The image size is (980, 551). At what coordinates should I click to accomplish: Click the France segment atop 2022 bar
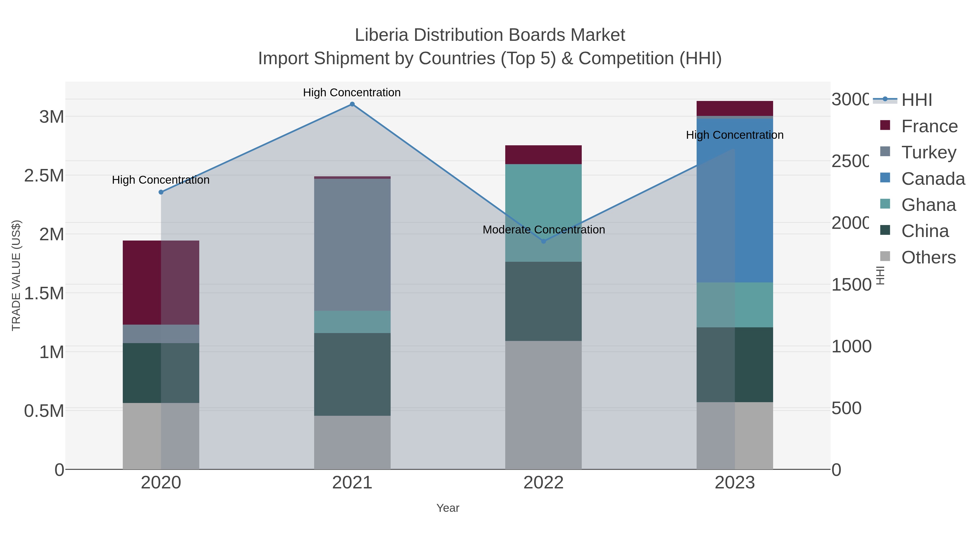(x=544, y=155)
